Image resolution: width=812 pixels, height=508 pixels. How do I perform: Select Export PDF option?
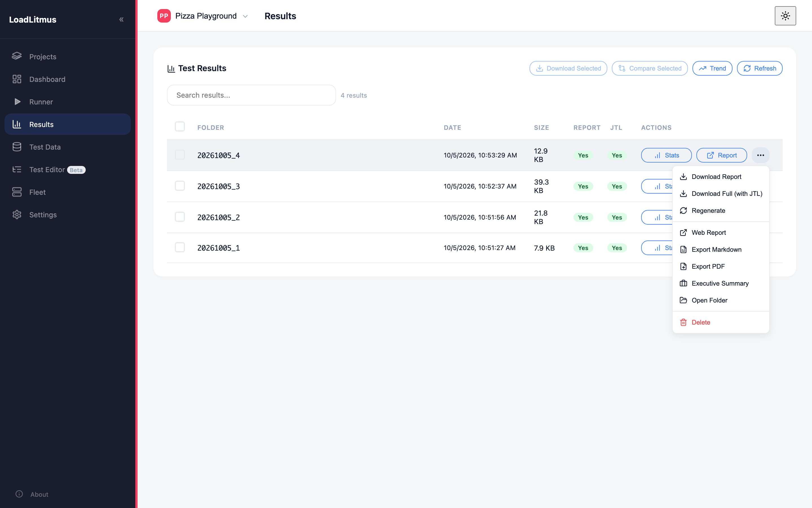[x=721, y=266]
